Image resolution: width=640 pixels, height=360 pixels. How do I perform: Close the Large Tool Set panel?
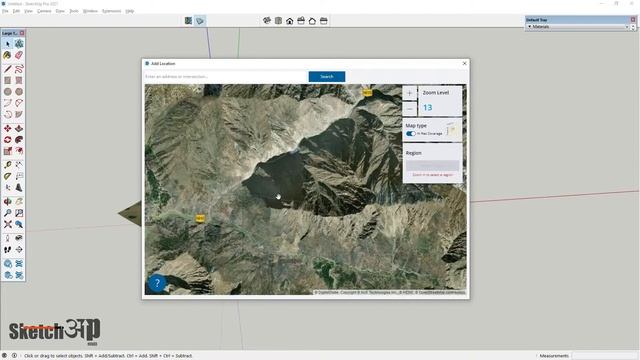tap(22, 33)
